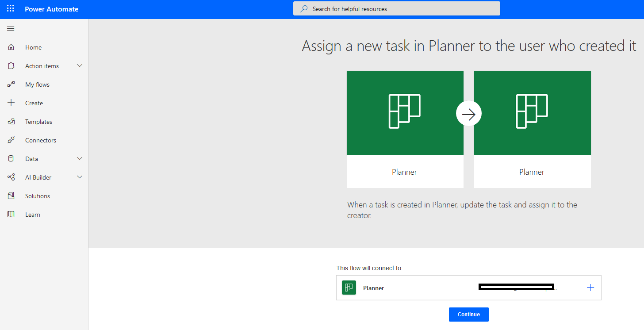This screenshot has height=330, width=644.
Task: Collapse the navigation hamburger menu
Action: [x=11, y=29]
